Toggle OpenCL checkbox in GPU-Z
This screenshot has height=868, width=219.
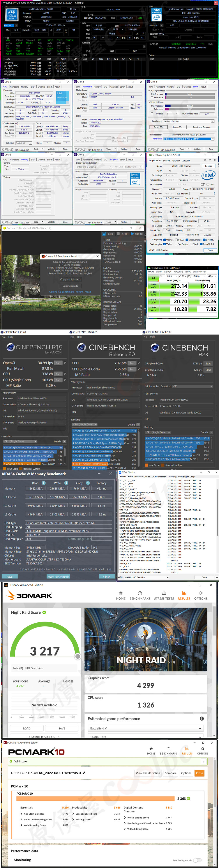coord(164,240)
